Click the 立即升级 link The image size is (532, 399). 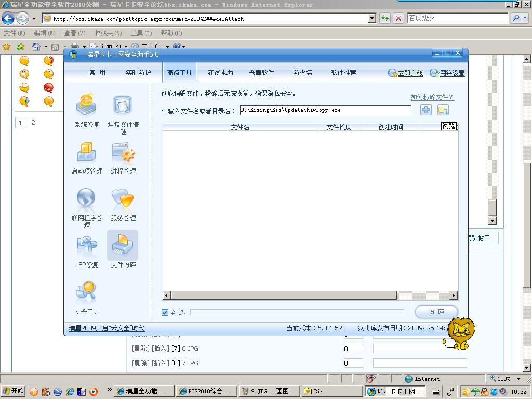point(410,73)
